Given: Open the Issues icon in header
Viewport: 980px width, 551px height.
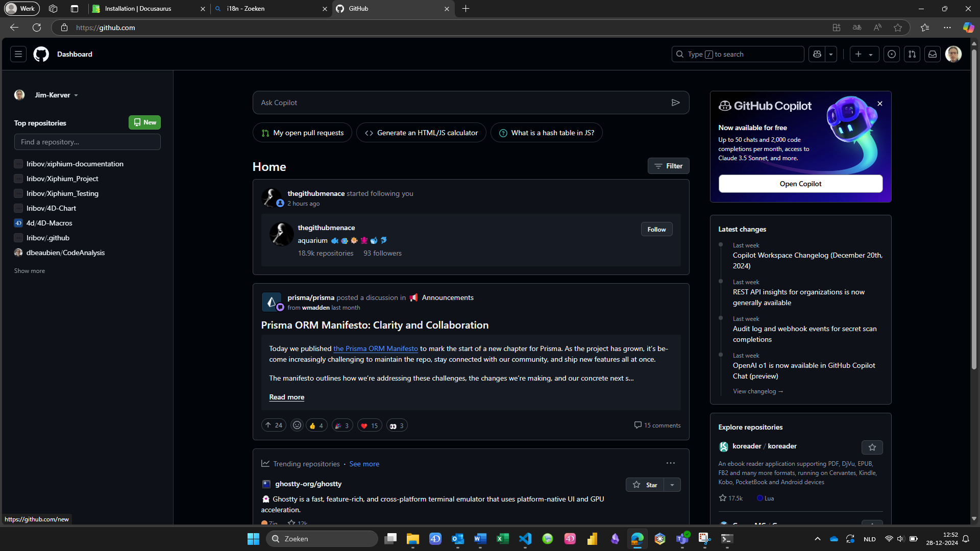Looking at the screenshot, I should click(892, 54).
